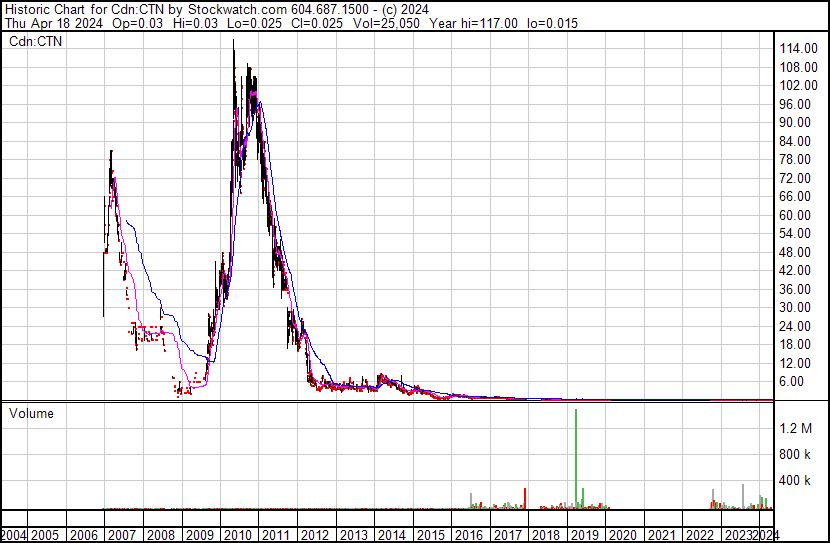Click the Stockwatch.com text in the chart title

click(234, 8)
